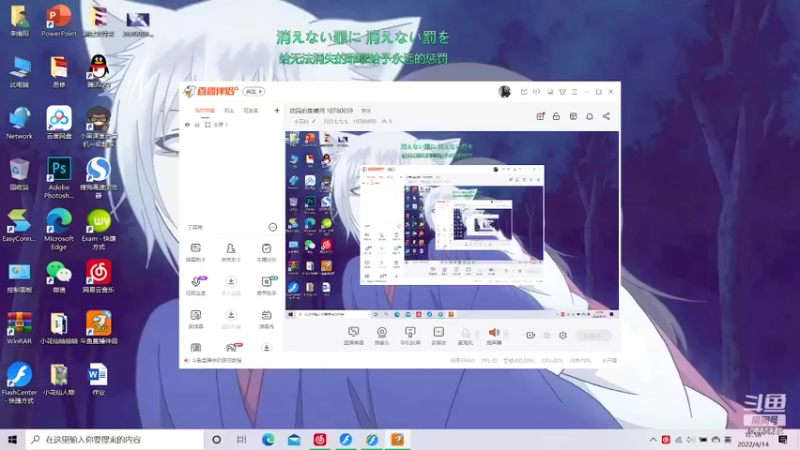Click the layout icon beside the bell

[573, 116]
